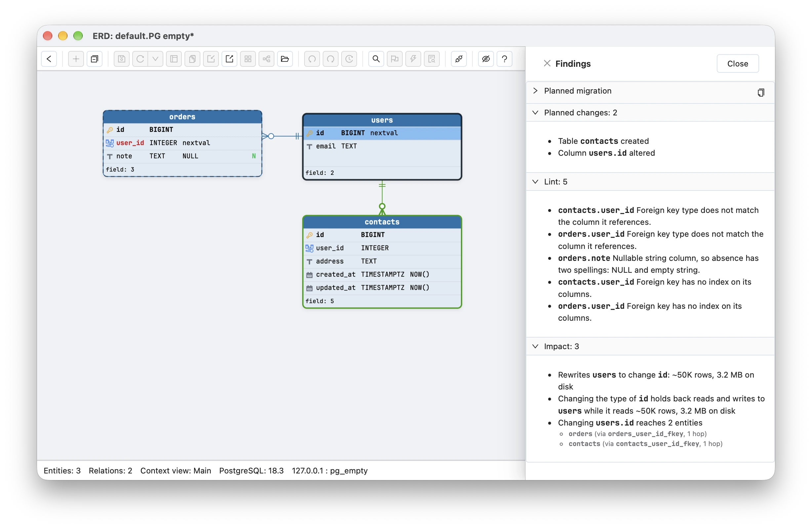Click the import arrow-in toolbar icon
This screenshot has height=529, width=812.
coord(211,59)
